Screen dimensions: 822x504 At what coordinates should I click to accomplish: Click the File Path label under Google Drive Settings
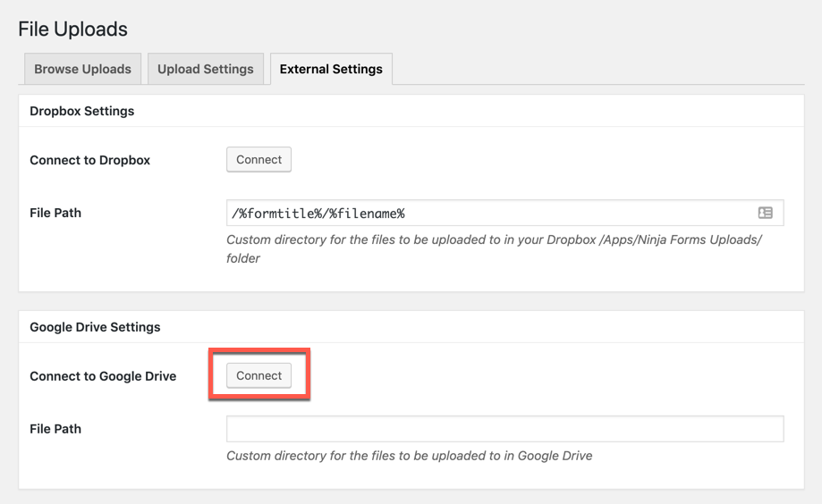pyautogui.click(x=55, y=429)
